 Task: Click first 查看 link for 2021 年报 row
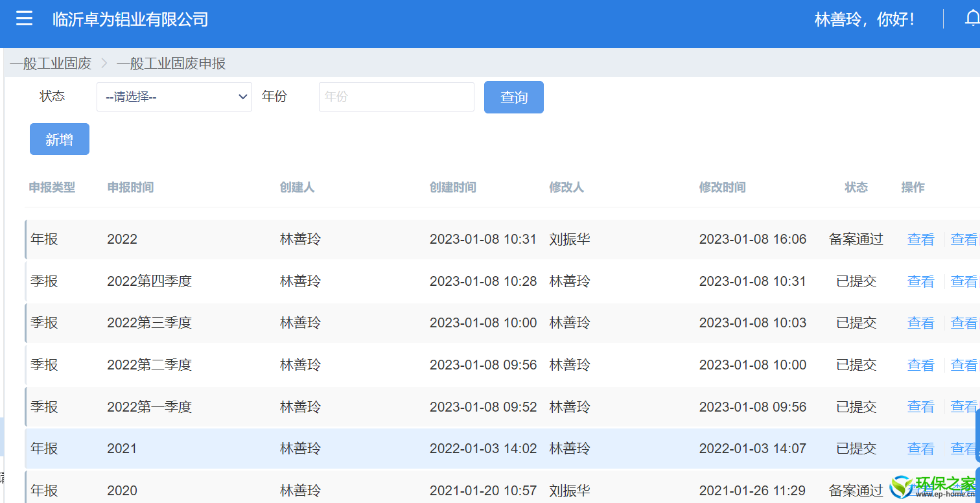[x=920, y=449]
